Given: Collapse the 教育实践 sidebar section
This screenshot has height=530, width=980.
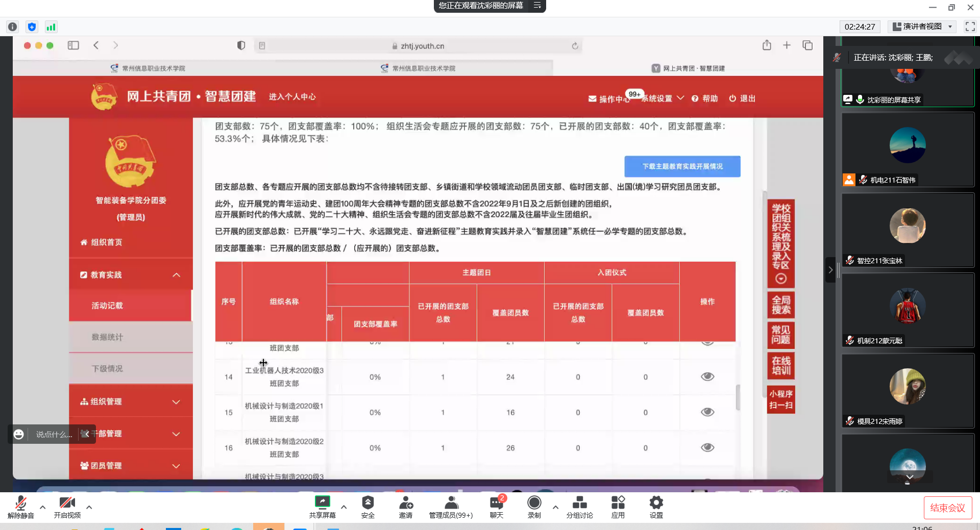Looking at the screenshot, I should [x=176, y=275].
